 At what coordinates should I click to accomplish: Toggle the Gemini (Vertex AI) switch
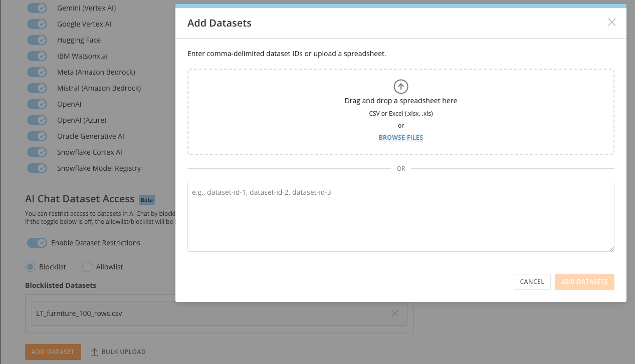(37, 8)
